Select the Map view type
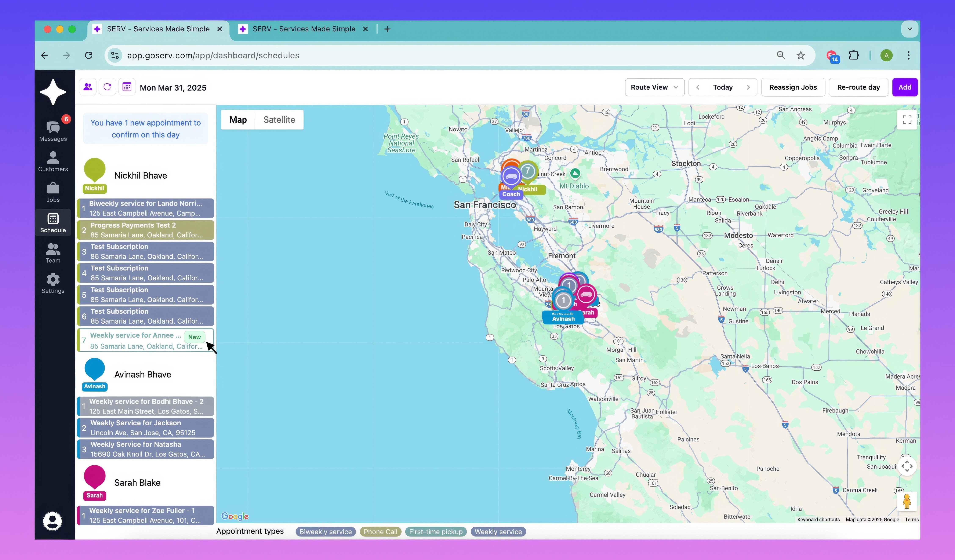The image size is (955, 560). coord(238,120)
